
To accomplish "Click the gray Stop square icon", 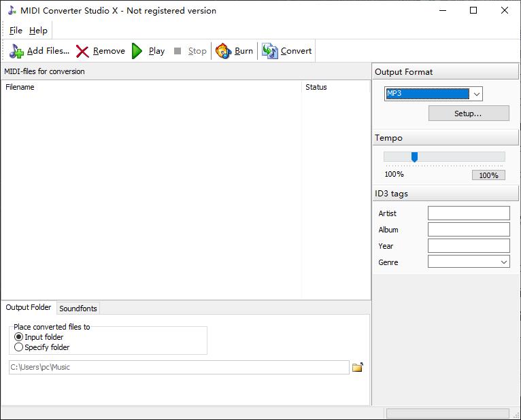I will [x=178, y=51].
